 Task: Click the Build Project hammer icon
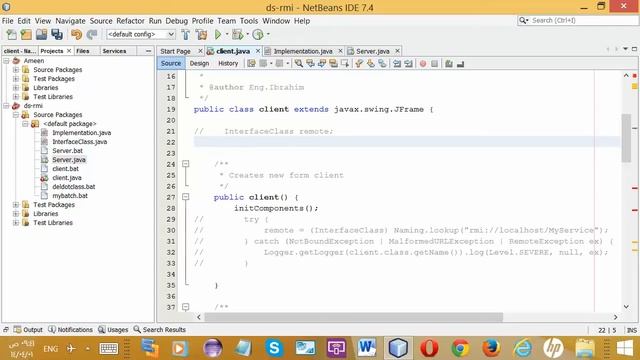[x=186, y=35]
